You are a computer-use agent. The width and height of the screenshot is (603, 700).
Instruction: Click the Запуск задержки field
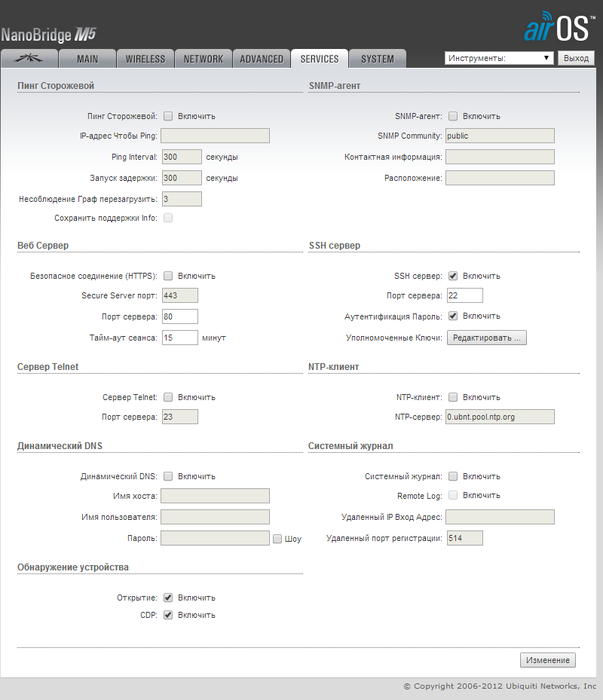coord(182,178)
